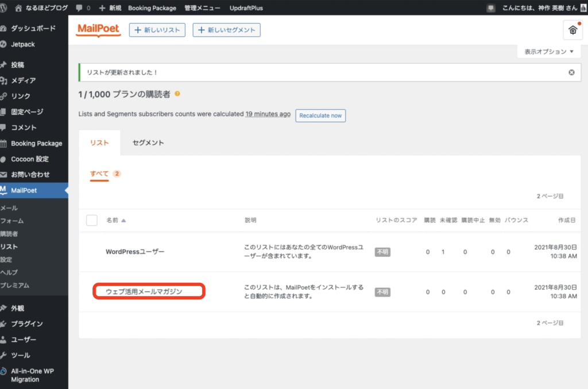This screenshot has width=588, height=389.
Task: Open 外観 appearance menu
Action: (x=17, y=308)
